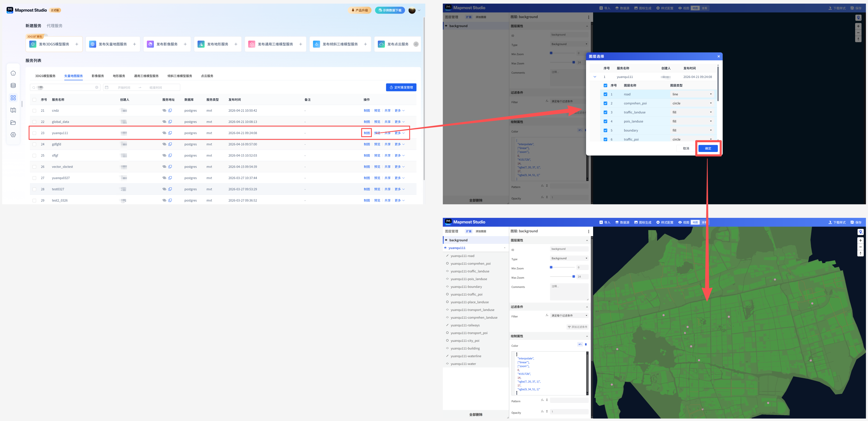The image size is (868, 421).
Task: Open the map book icon in the sidebar
Action: tap(13, 110)
